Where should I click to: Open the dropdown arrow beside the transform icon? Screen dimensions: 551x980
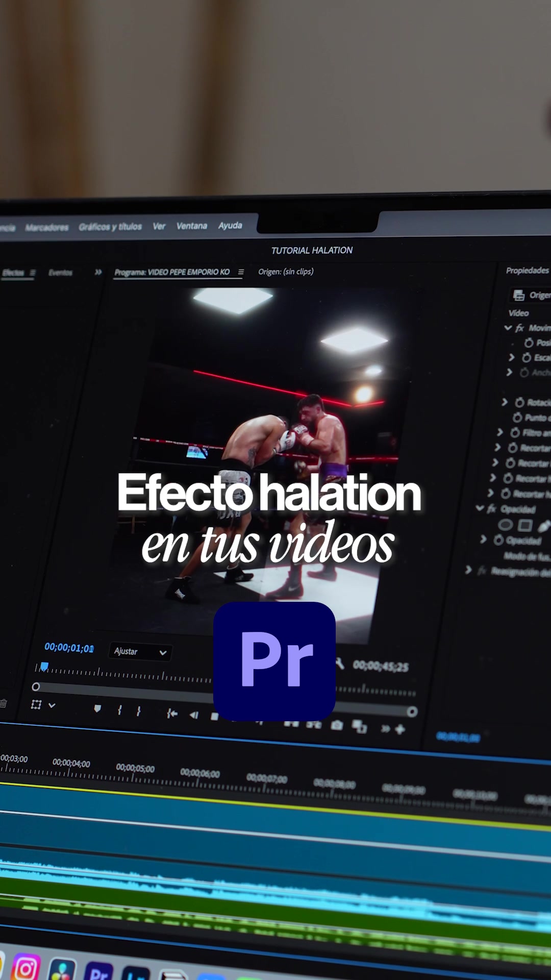click(x=52, y=705)
